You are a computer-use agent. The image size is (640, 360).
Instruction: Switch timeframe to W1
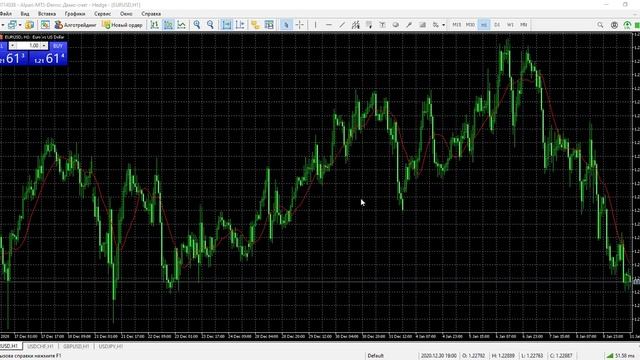(x=511, y=25)
